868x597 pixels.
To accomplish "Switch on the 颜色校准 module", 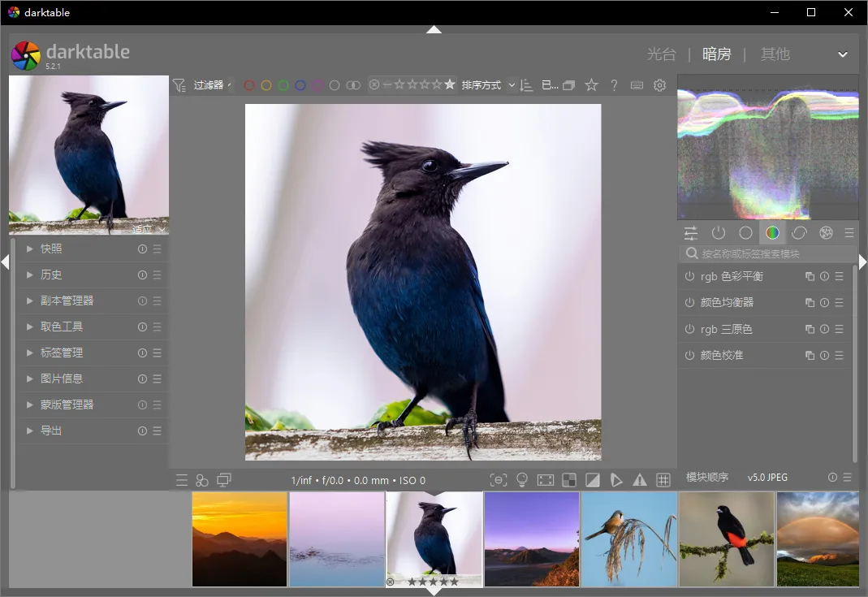I will (689, 355).
